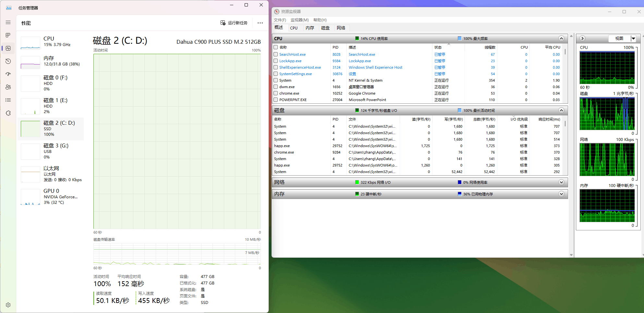The image size is (644, 313).
Task: Switch to the 概述 tab
Action: point(279,28)
